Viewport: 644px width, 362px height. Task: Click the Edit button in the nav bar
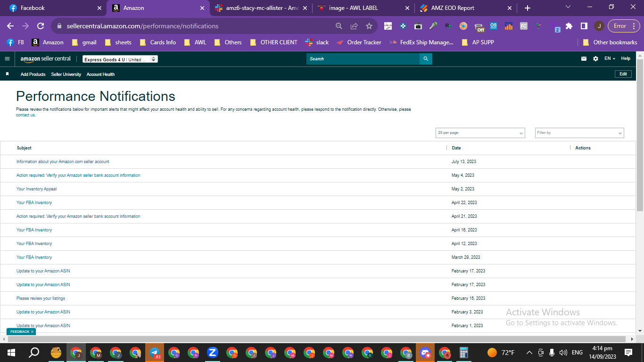(x=623, y=74)
